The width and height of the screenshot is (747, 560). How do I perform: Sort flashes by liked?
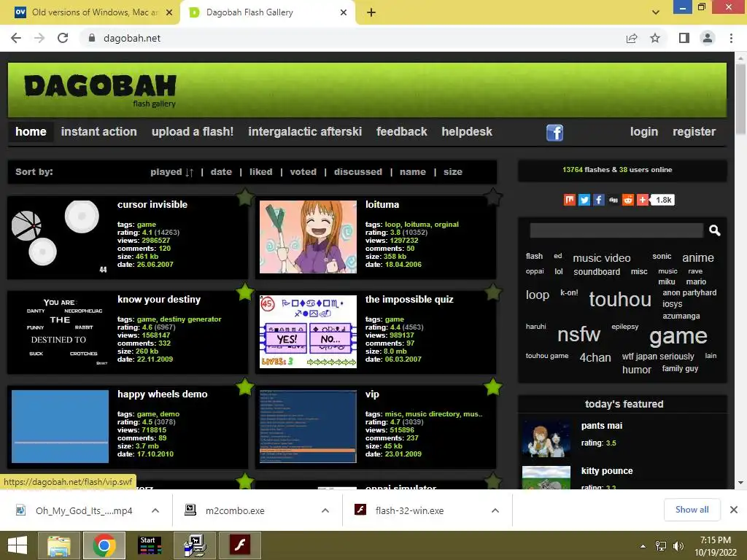pos(261,172)
